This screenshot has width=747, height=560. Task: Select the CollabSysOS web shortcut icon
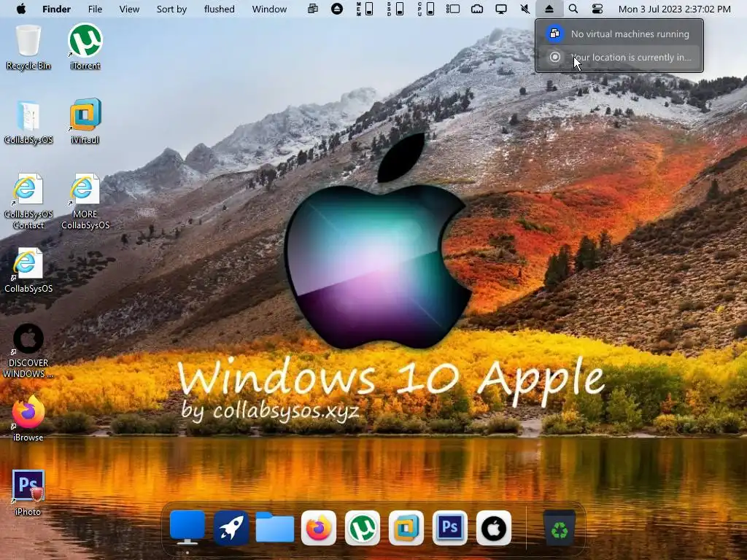click(x=28, y=271)
